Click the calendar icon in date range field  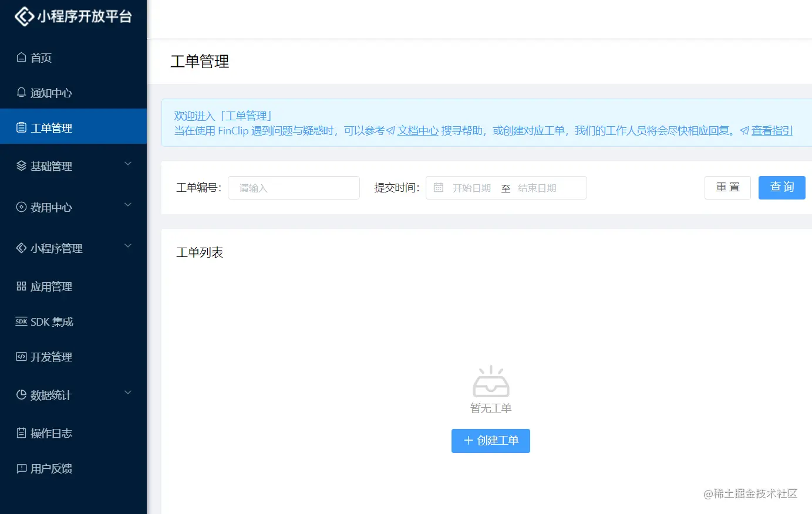439,188
